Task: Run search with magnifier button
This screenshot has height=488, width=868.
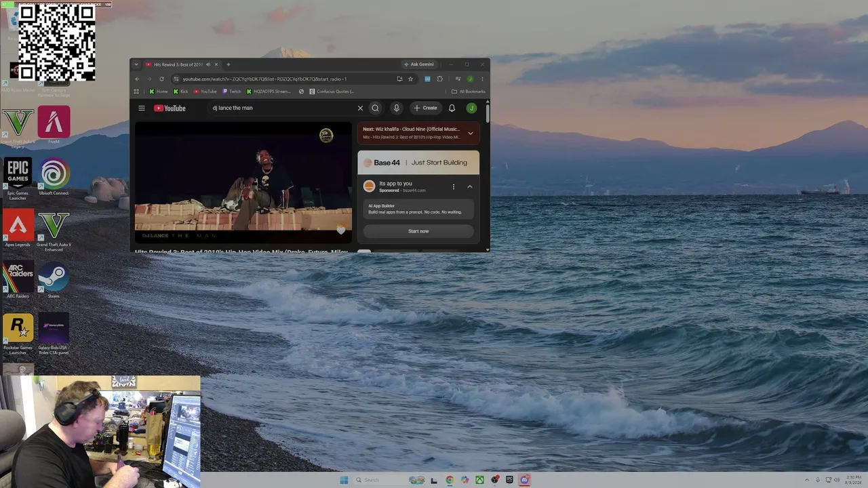Action: tap(375, 108)
